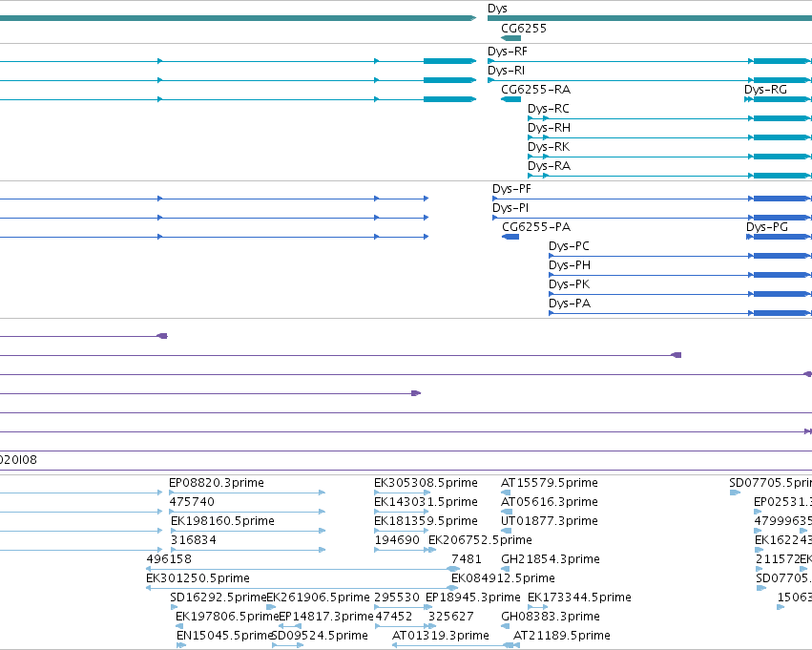812x650 pixels.
Task: Select the EP02531 feature label
Action: 783,502
